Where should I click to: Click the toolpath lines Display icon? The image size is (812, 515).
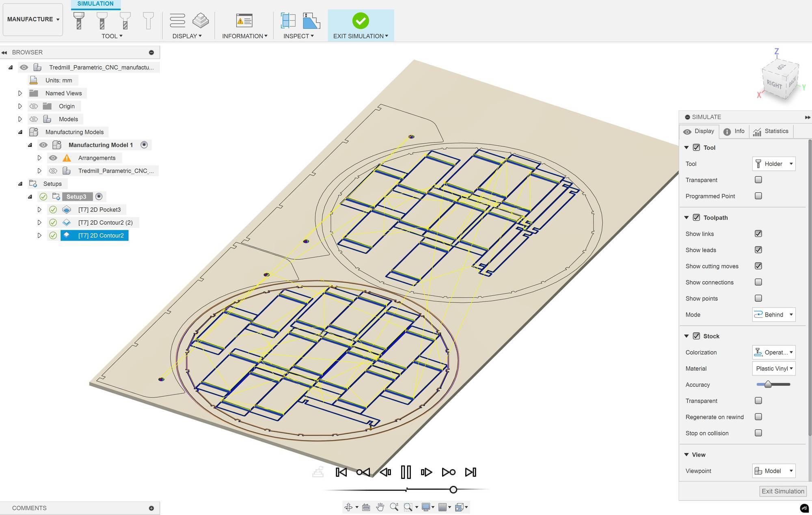177,20
